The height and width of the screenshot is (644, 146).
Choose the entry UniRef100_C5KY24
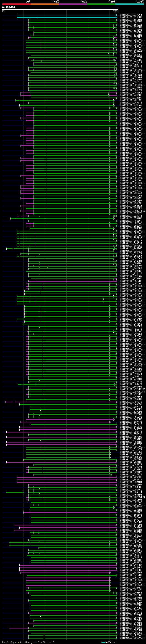click(131, 63)
